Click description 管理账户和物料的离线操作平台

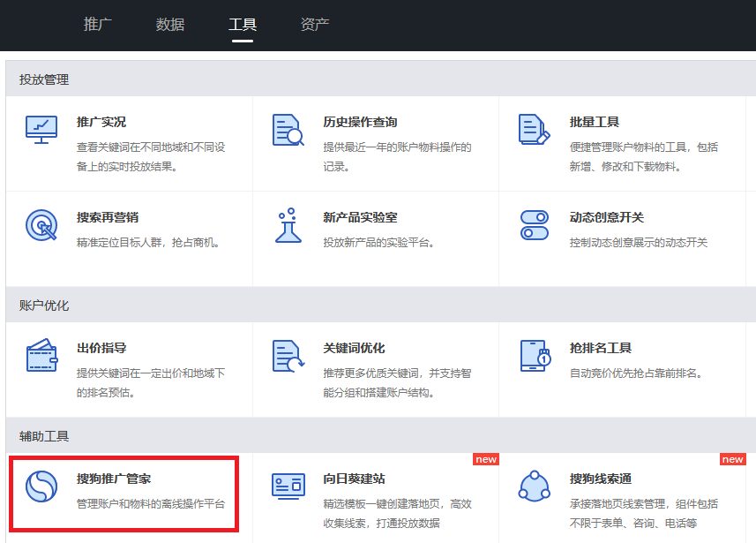click(151, 504)
